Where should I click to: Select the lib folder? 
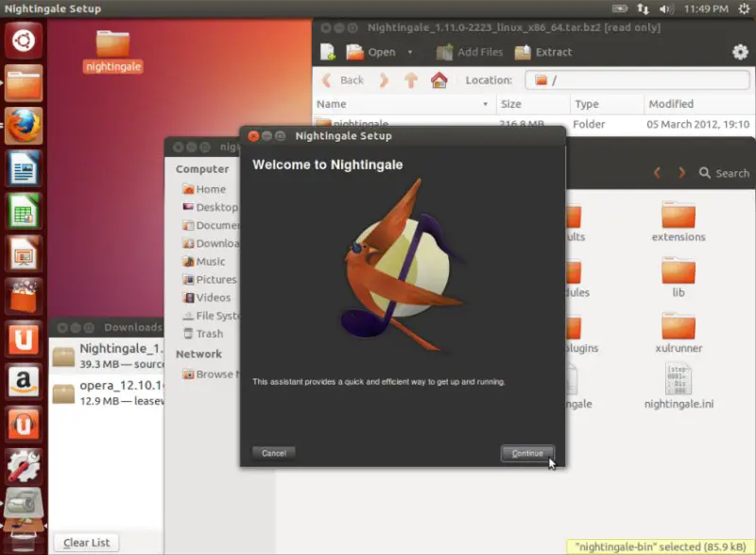tap(679, 277)
